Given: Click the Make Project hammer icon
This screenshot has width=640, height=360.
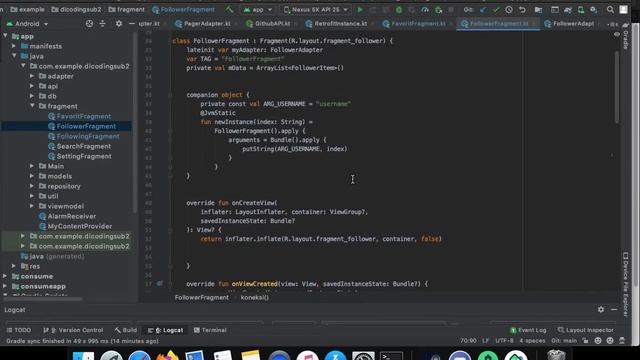Looking at the screenshot, I should tap(229, 9).
